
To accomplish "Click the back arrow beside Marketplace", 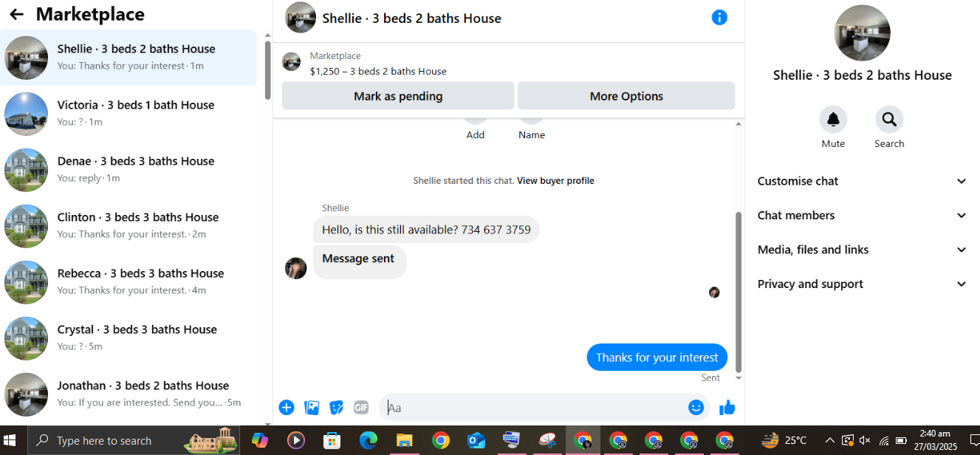I will point(16,14).
